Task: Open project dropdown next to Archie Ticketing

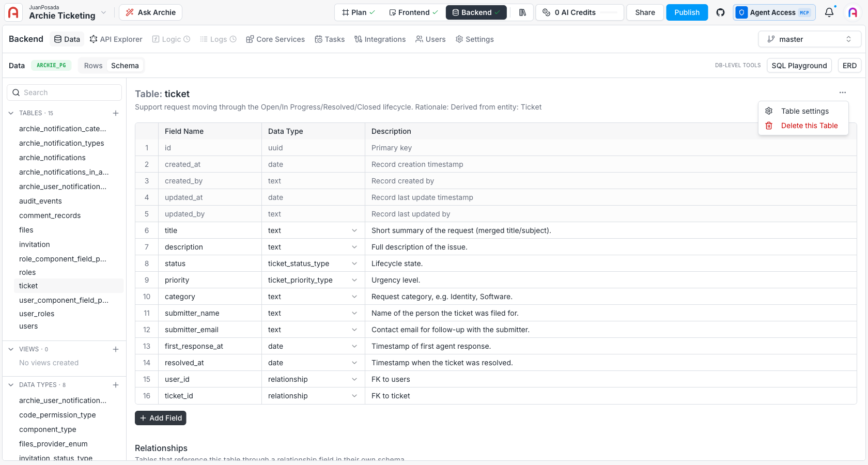Action: tap(104, 12)
